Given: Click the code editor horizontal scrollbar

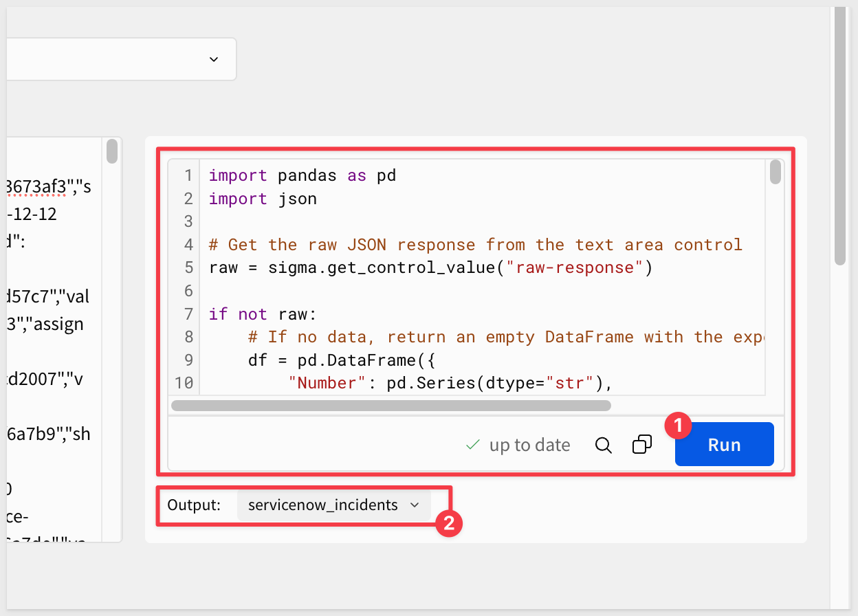Looking at the screenshot, I should tap(390, 406).
